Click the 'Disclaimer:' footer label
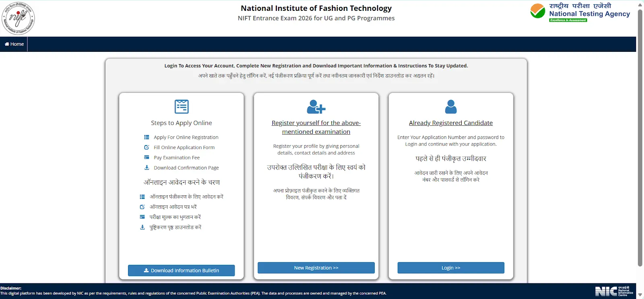This screenshot has height=299, width=644. tap(11, 288)
